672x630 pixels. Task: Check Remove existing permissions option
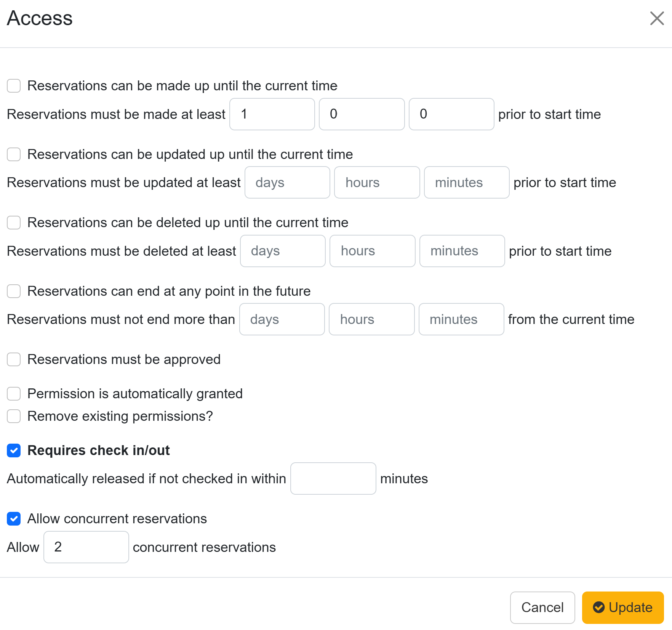[x=14, y=416]
